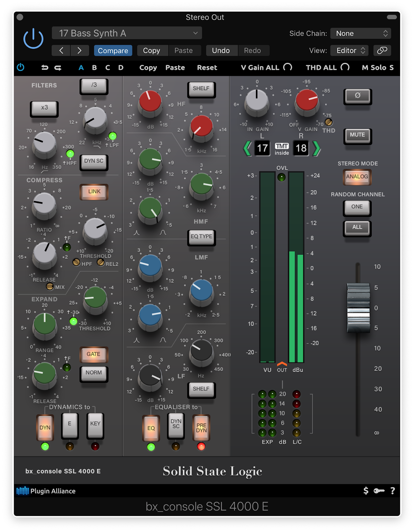Open the View Editor dropdown
Screen dimensions: 414x532
click(x=349, y=51)
